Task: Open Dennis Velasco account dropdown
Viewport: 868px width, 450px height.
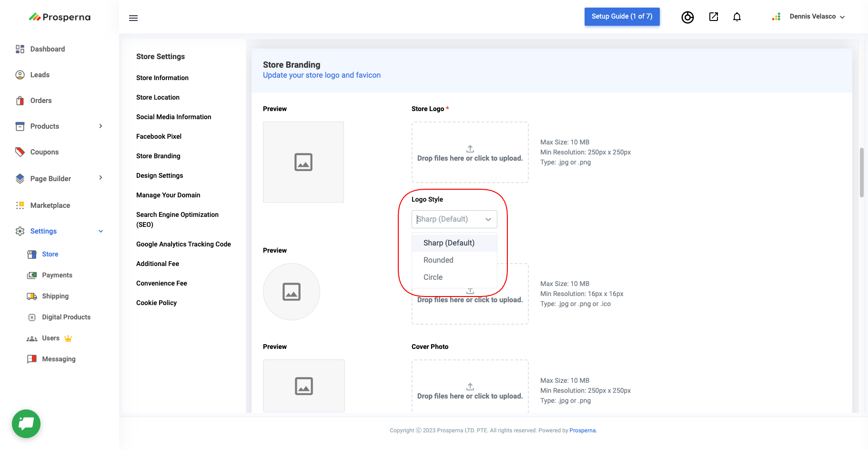Action: (x=817, y=17)
